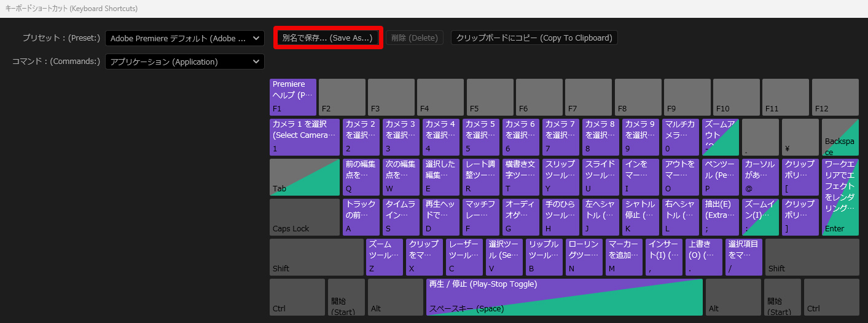The width and height of the screenshot is (868, 323).
Task: Select the P key, Pen tool
Action: click(721, 177)
